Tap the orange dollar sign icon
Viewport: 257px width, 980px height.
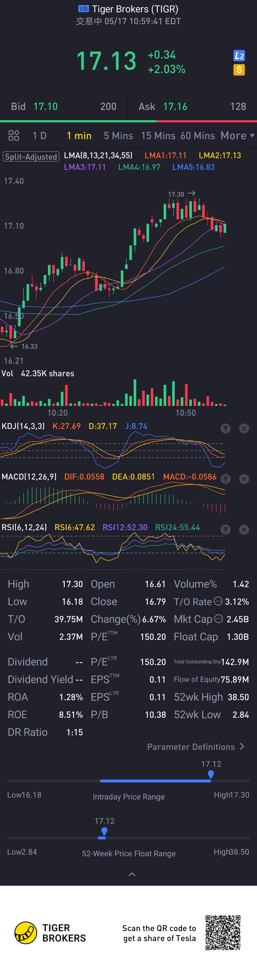click(x=239, y=70)
